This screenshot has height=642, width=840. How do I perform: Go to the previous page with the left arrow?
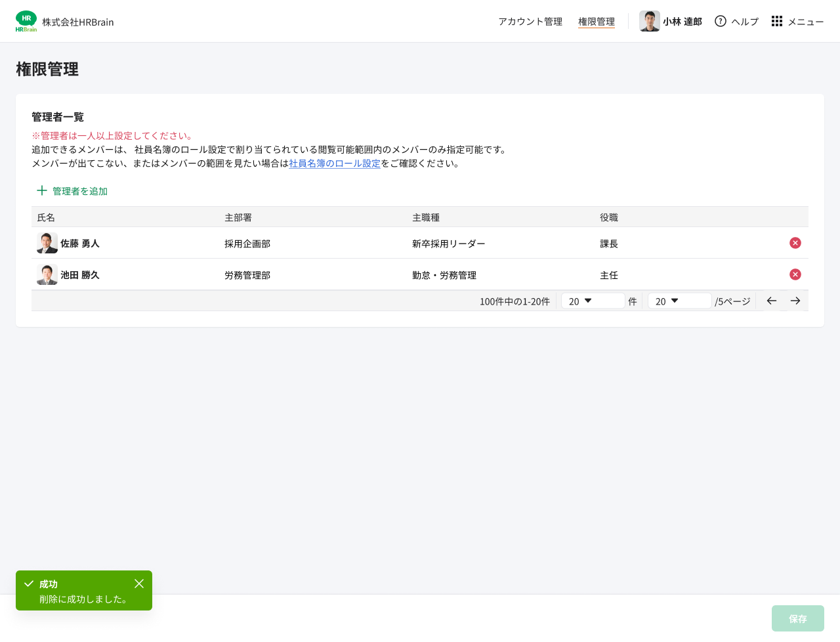click(x=771, y=301)
